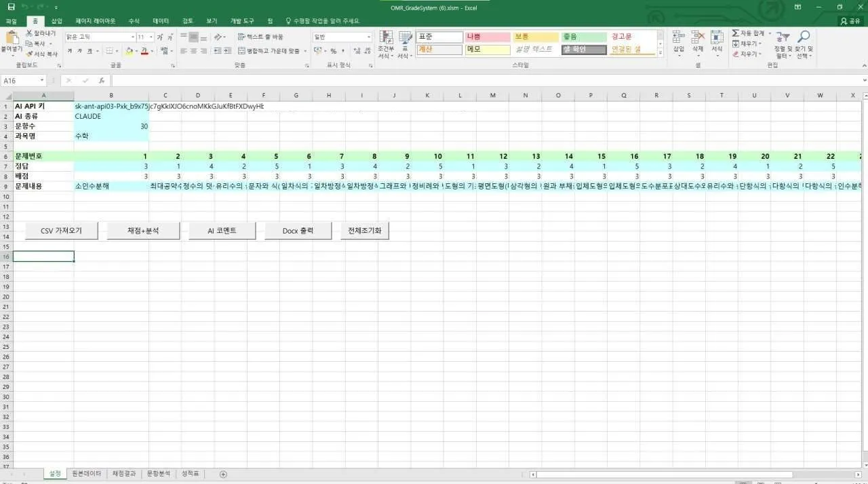Click the text orientation icon
Image resolution: width=868 pixels, height=484 pixels.
pyautogui.click(x=218, y=37)
